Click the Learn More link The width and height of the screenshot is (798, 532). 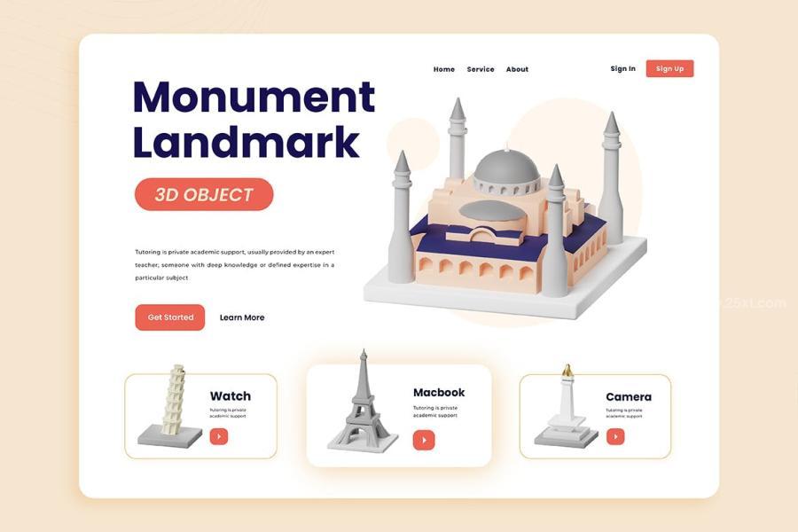click(x=242, y=317)
